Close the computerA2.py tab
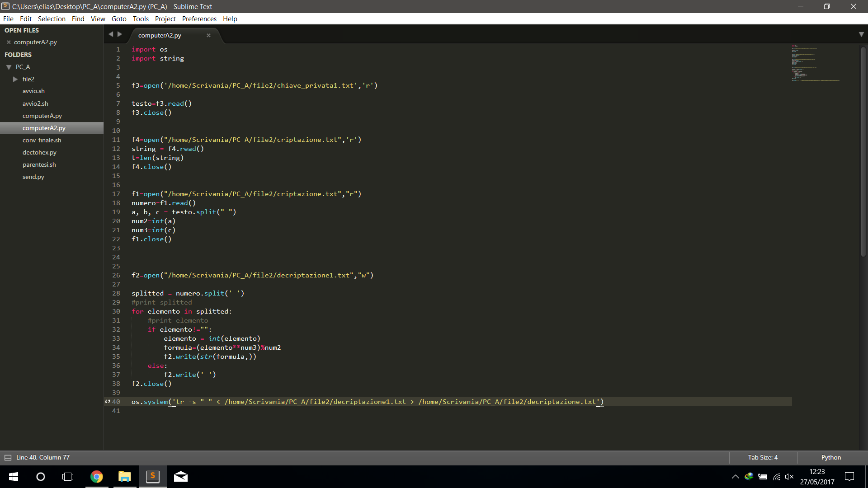This screenshot has height=488, width=868. [x=208, y=35]
